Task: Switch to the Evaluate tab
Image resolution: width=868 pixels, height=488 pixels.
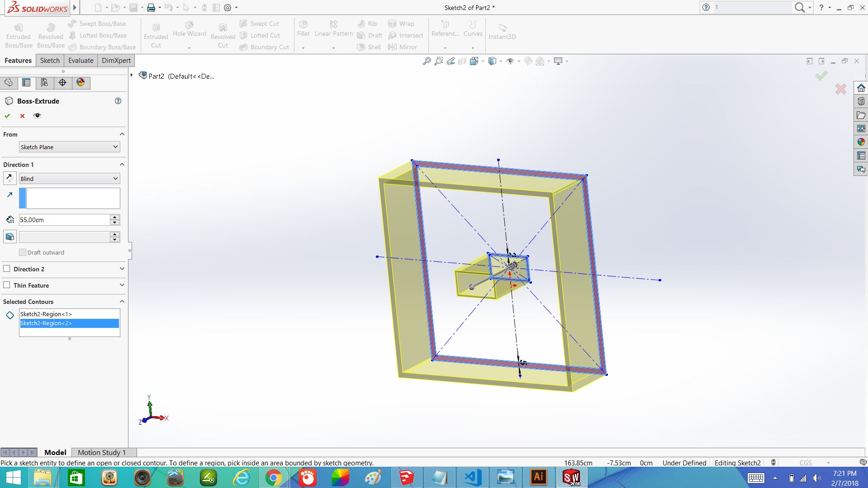Action: point(81,60)
